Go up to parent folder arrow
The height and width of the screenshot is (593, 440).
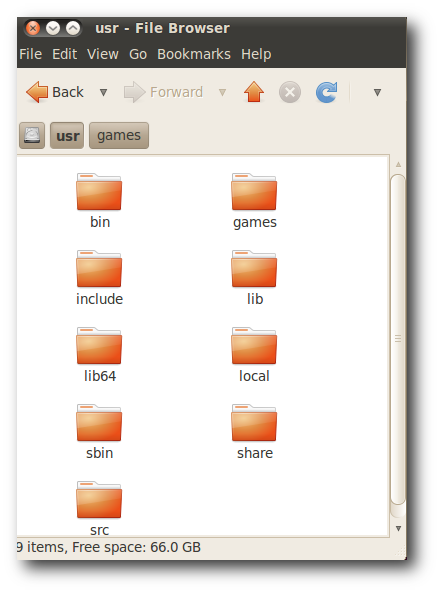[x=254, y=92]
